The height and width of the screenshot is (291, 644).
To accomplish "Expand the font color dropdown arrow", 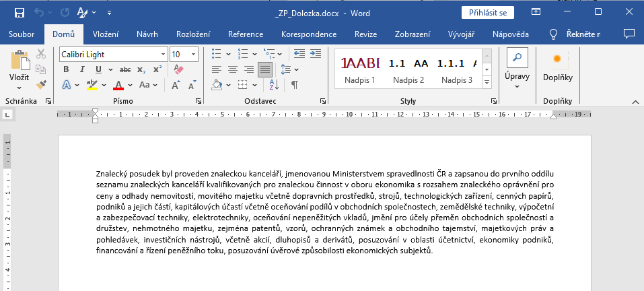I will pos(130,85).
